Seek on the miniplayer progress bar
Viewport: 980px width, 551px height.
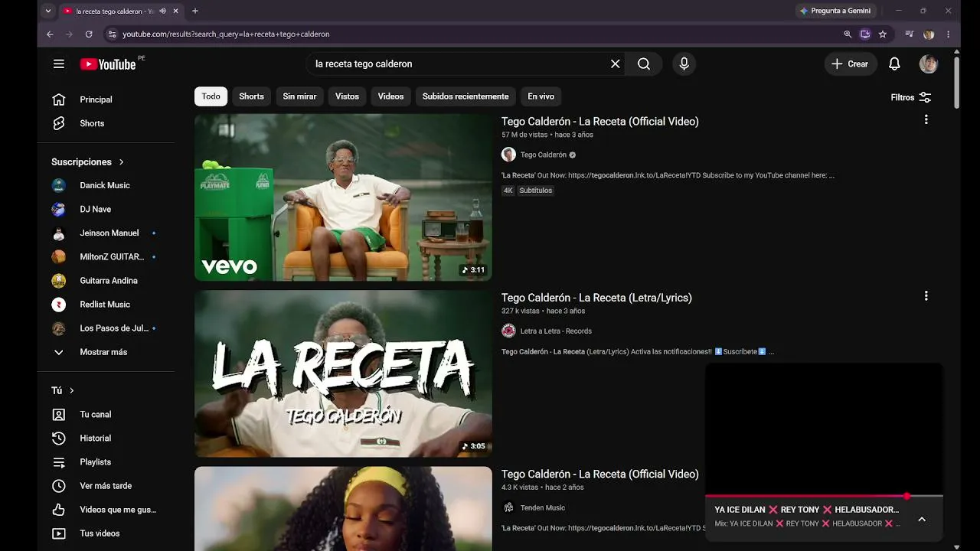point(824,496)
